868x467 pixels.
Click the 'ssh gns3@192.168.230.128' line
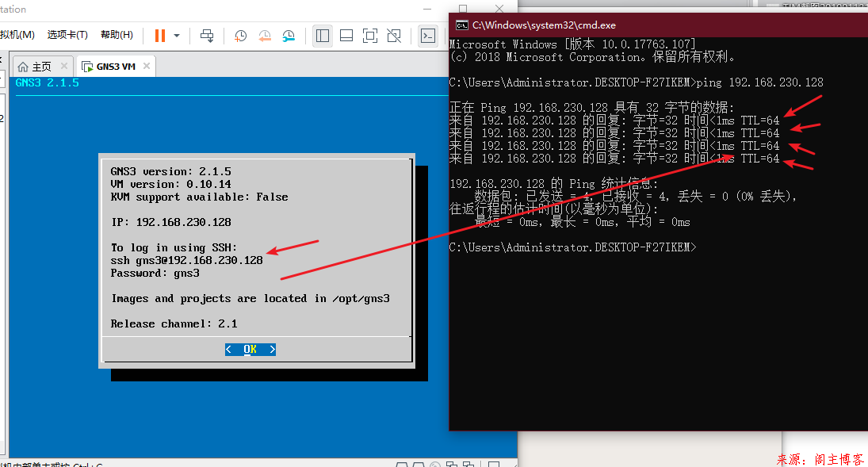point(186,260)
